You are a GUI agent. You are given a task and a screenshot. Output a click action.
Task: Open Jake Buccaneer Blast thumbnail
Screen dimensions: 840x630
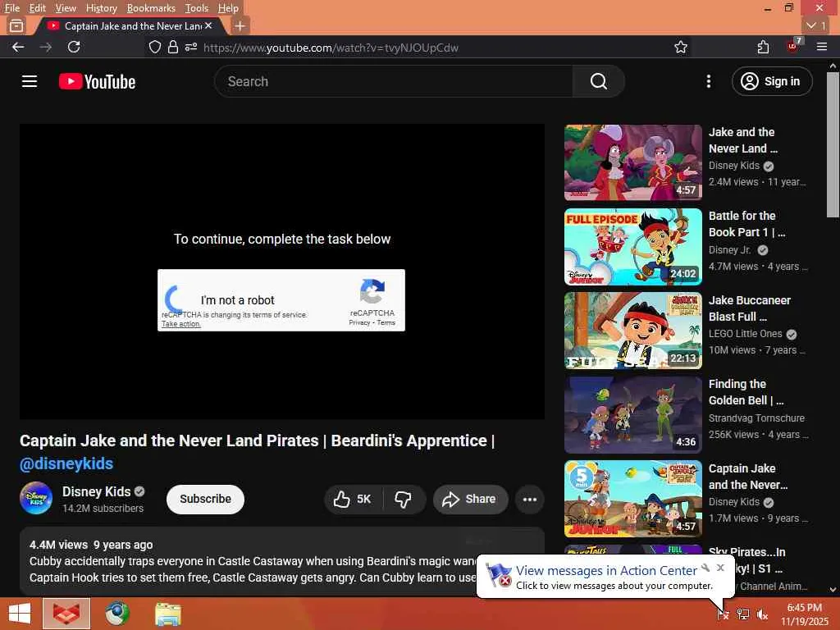[632, 331]
